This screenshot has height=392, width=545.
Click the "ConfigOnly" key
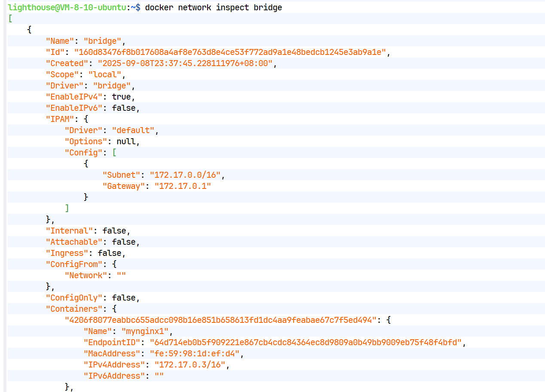pyautogui.click(x=74, y=298)
